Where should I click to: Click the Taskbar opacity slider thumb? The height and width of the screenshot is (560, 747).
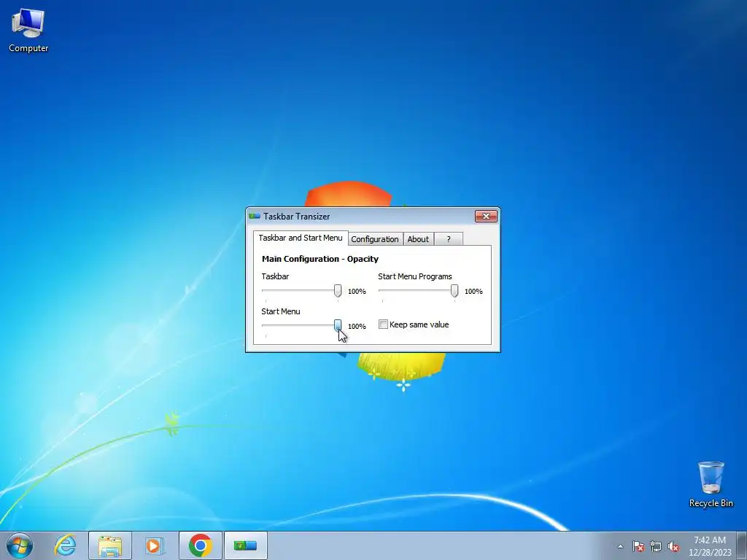pyautogui.click(x=338, y=290)
